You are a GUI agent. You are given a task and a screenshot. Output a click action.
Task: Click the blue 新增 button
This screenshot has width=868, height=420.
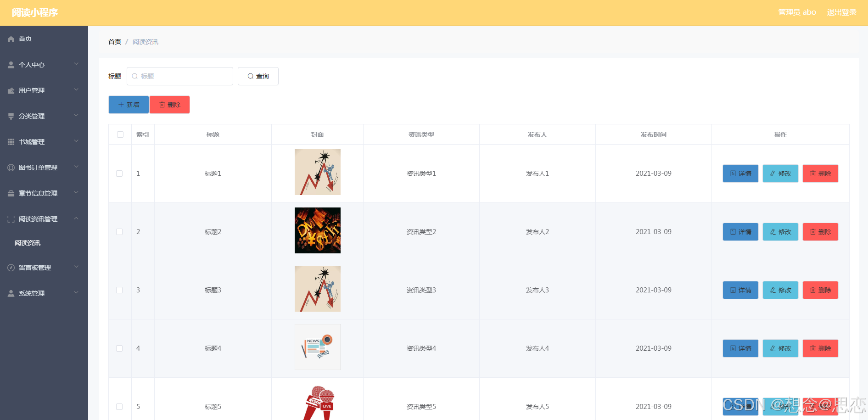click(129, 105)
